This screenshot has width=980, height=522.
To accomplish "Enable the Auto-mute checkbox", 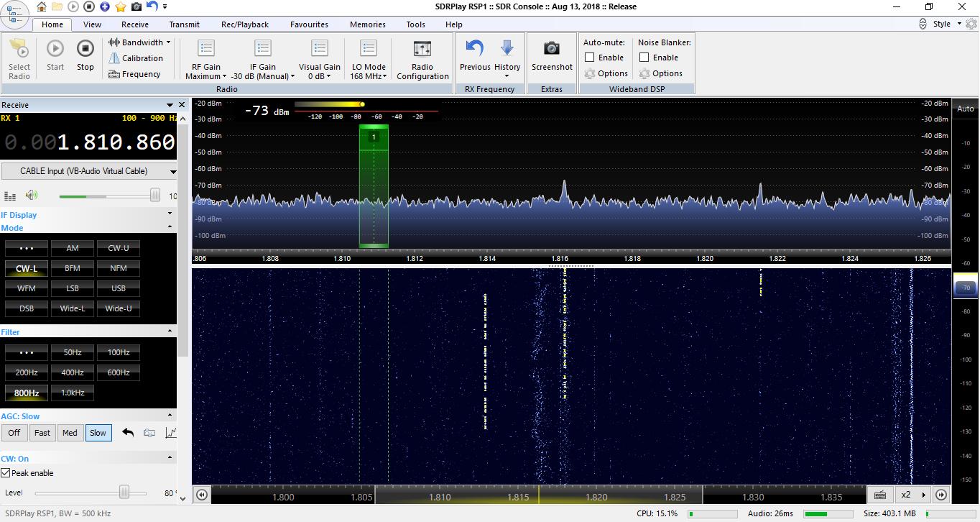I will pyautogui.click(x=590, y=58).
